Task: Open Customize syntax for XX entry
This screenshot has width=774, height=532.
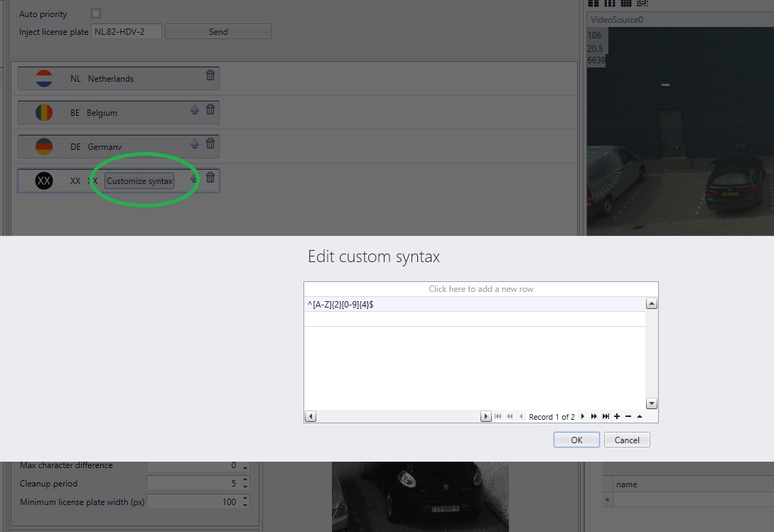Action: [139, 181]
